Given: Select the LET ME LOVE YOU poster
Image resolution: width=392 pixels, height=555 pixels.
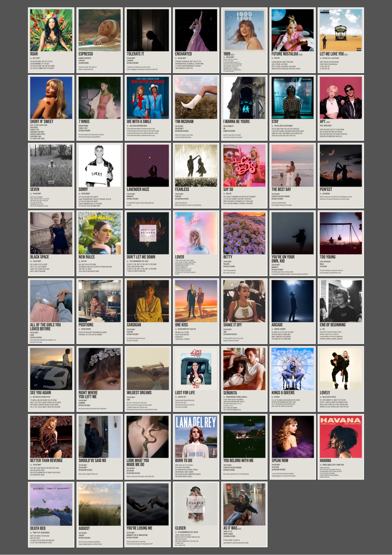Looking at the screenshot, I should pos(341,40).
